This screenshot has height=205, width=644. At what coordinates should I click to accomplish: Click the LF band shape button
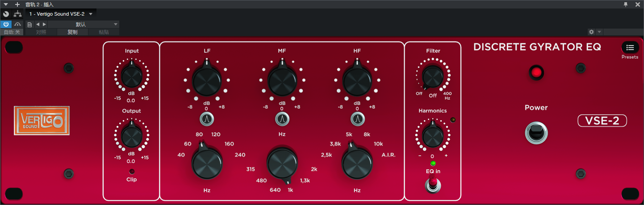(x=207, y=119)
